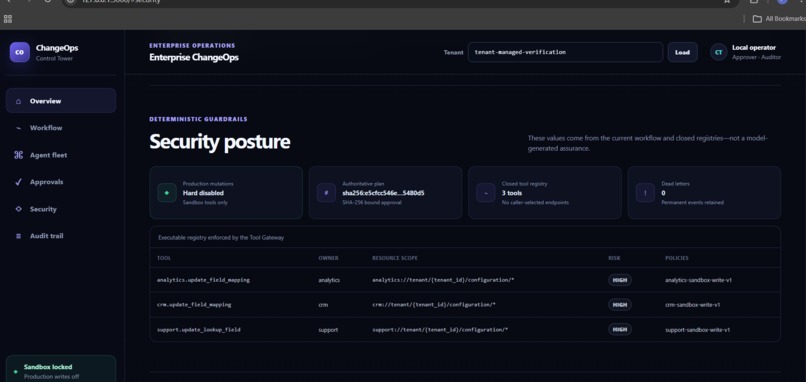Click the browser apps grid icon
Image resolution: width=806 pixels, height=382 pixels.
click(x=8, y=19)
